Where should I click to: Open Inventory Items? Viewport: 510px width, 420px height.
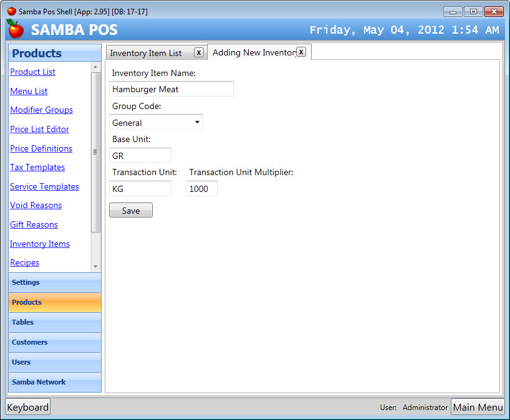tap(40, 244)
